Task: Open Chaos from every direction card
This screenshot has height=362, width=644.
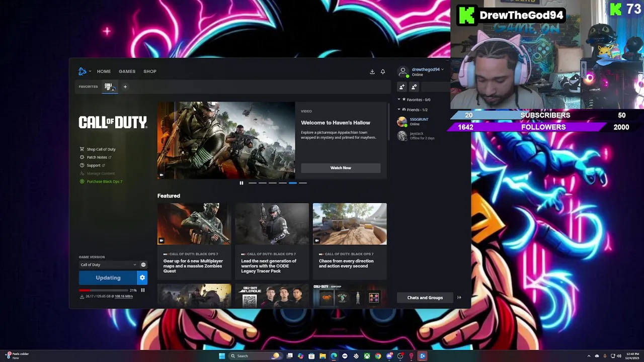Action: [350, 240]
